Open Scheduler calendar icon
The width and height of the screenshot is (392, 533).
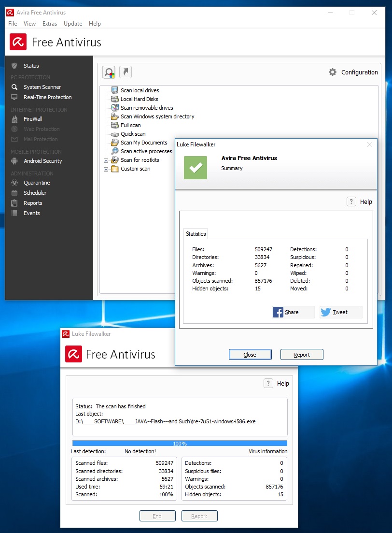coord(14,193)
